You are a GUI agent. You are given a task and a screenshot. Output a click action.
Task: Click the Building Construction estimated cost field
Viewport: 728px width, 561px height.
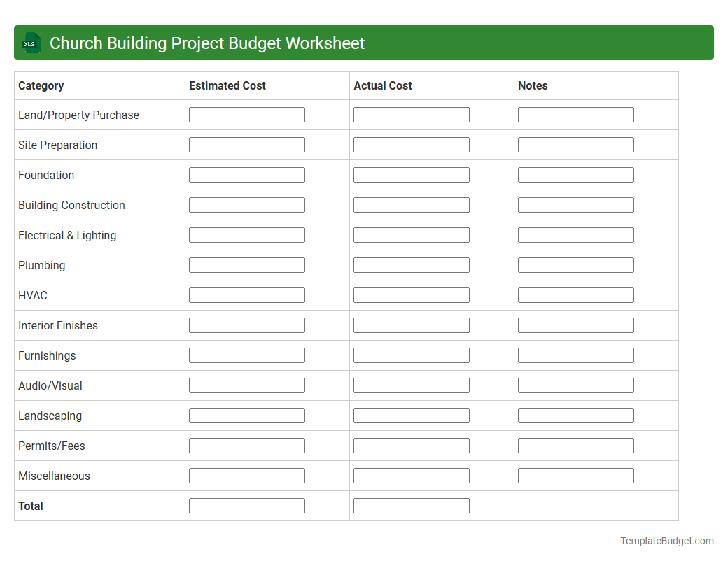[x=246, y=204]
